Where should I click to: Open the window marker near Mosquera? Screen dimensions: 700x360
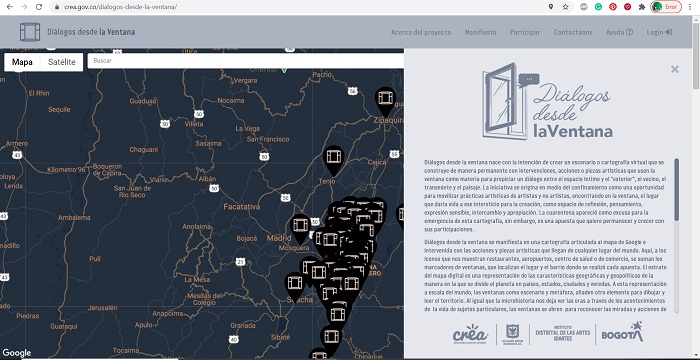point(301,228)
